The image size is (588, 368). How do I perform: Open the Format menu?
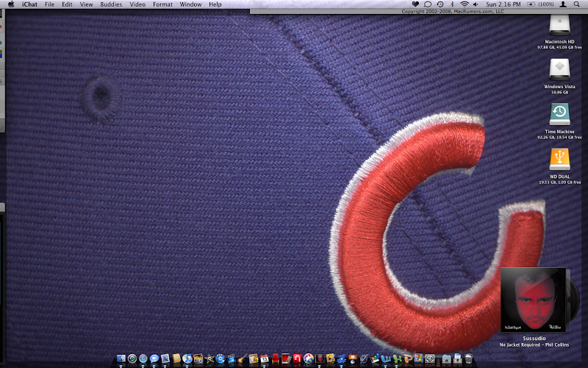(x=162, y=4)
